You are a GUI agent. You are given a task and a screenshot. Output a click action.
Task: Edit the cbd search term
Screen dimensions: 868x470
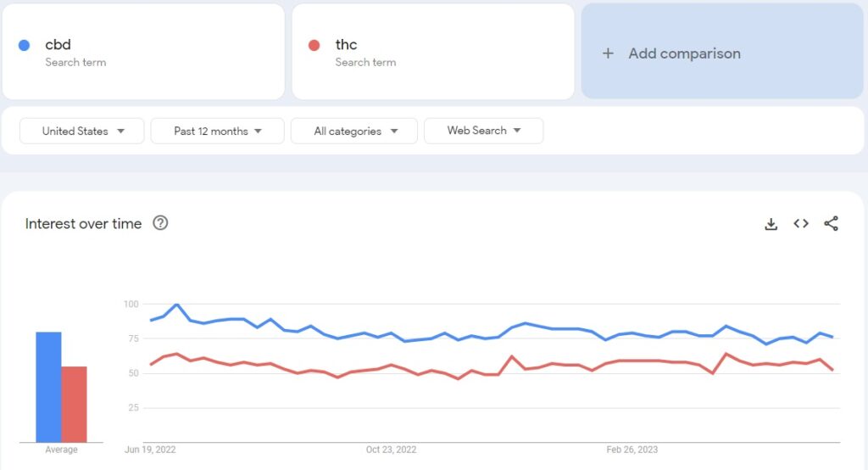[x=58, y=45]
